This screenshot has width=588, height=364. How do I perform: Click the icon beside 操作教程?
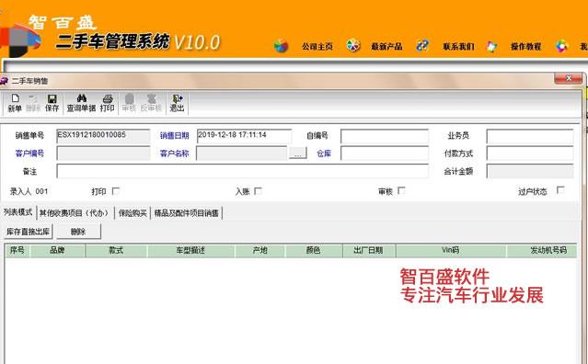(x=491, y=46)
